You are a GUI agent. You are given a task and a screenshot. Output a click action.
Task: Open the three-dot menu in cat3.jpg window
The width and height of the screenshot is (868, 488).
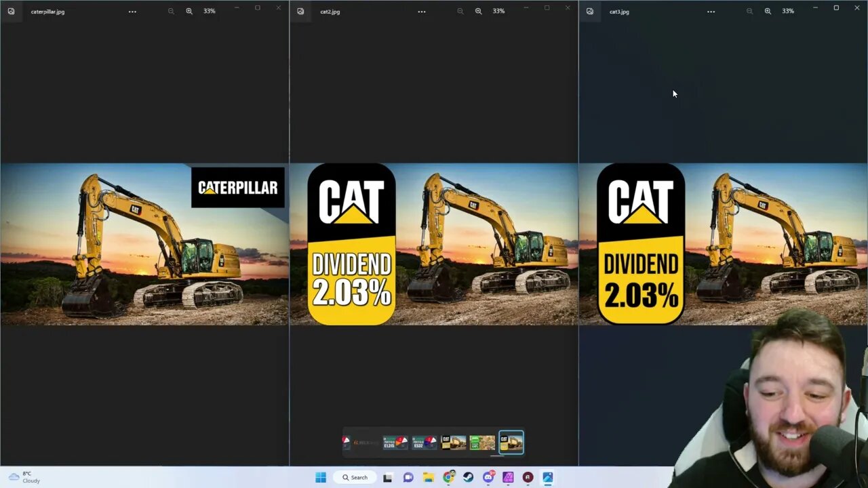point(711,12)
